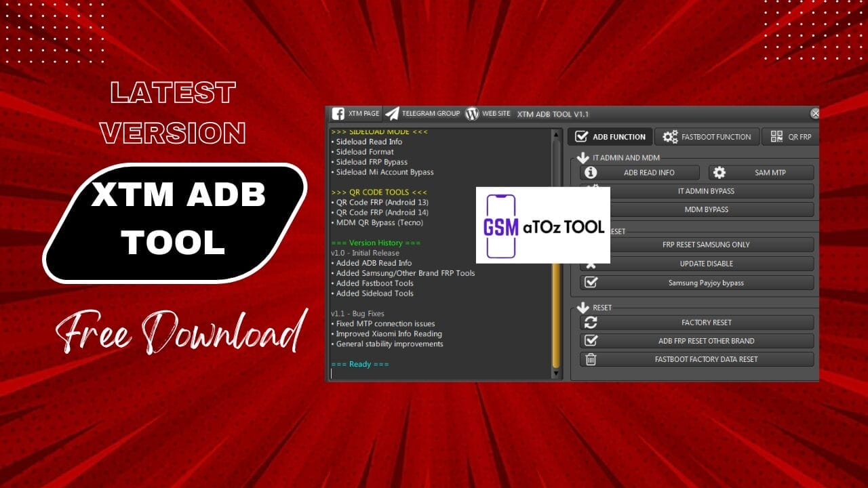The image size is (868, 488).
Task: Click the 'XTM ADB TOOL V1.1' title text
Action: coord(553,114)
